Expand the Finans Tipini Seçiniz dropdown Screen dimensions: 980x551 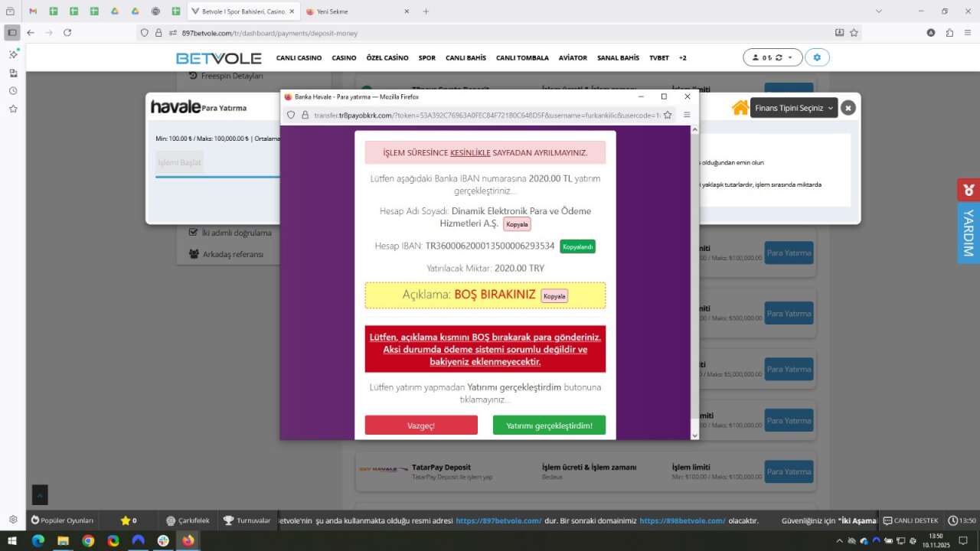(x=794, y=108)
